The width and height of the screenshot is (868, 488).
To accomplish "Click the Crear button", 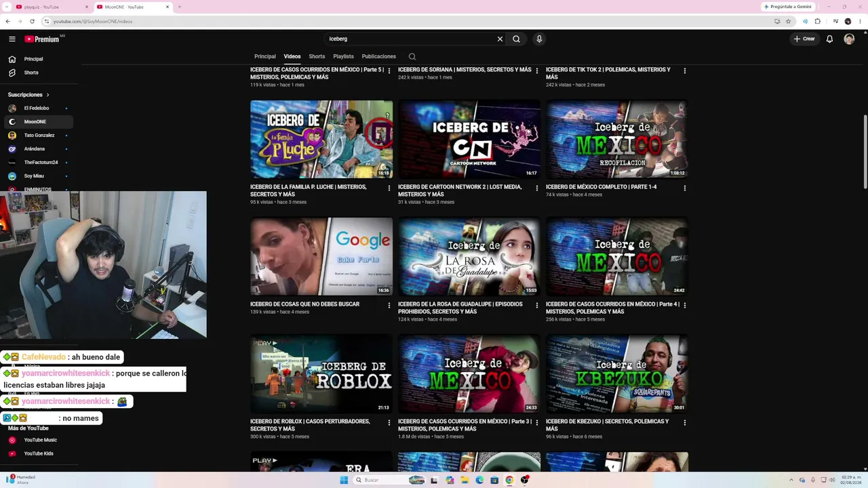I will point(804,39).
